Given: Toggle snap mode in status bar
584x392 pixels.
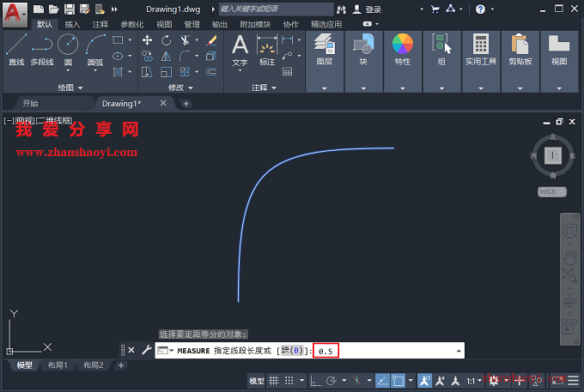Looking at the screenshot, I should coord(289,381).
